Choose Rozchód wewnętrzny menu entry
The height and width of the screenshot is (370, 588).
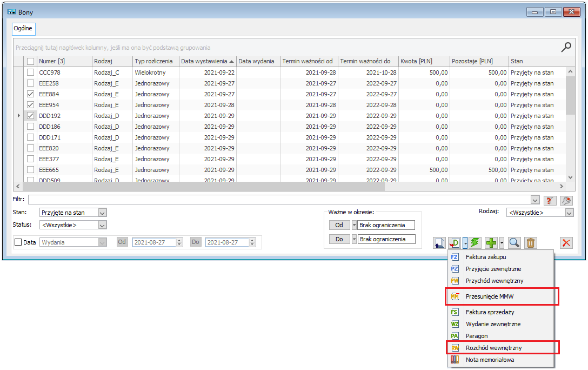coord(493,347)
